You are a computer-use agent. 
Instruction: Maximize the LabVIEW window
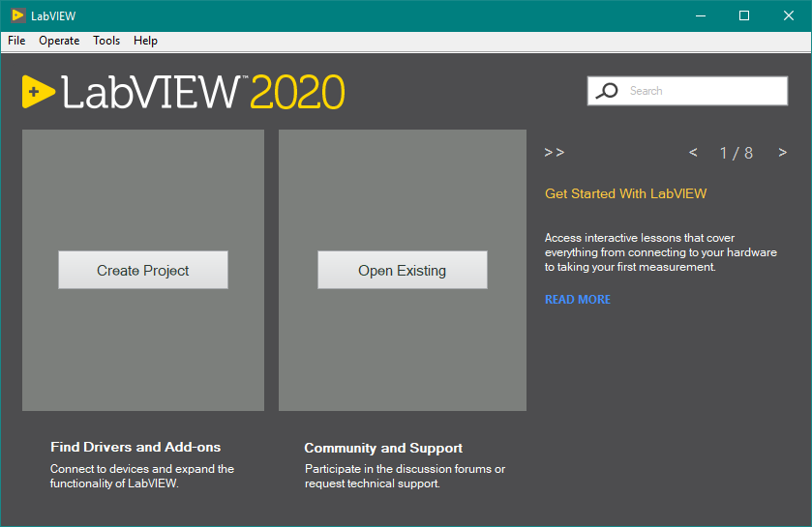coord(744,15)
